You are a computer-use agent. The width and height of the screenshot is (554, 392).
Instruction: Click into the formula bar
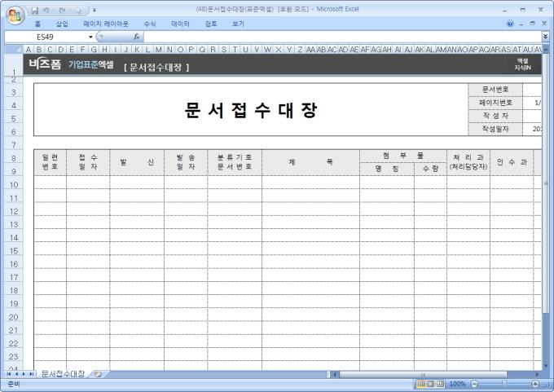(x=342, y=37)
